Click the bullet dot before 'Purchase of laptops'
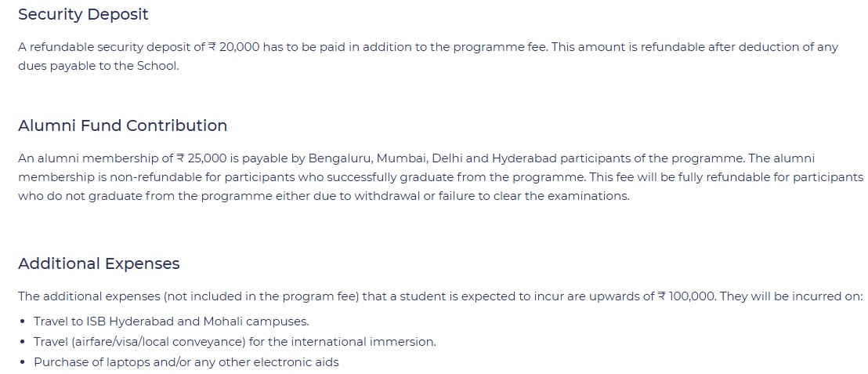The height and width of the screenshot is (374, 868). (22, 362)
